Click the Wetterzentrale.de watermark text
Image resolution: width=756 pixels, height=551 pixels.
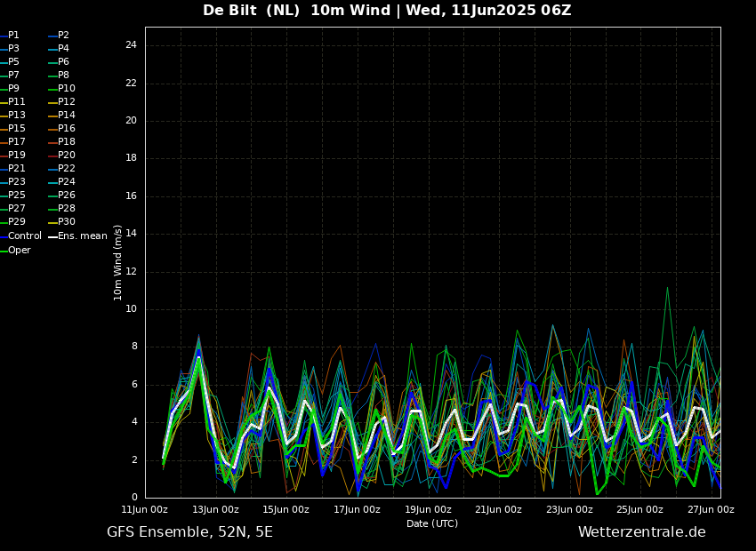click(641, 532)
